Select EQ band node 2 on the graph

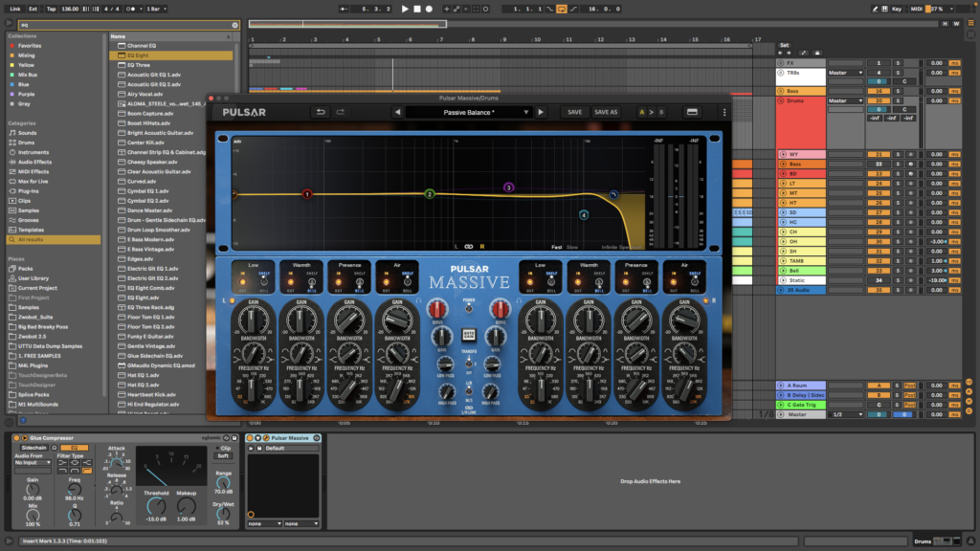(430, 194)
